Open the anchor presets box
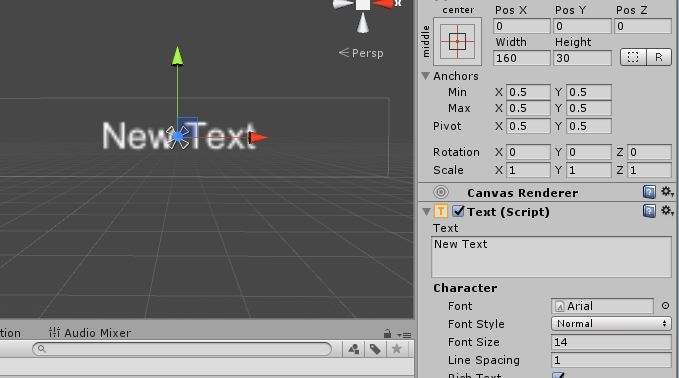679x378 pixels. (x=457, y=42)
